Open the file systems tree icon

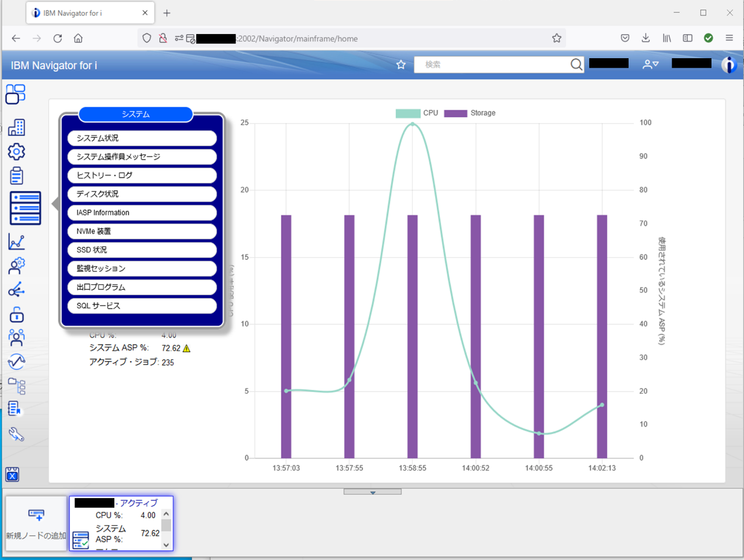(16, 386)
